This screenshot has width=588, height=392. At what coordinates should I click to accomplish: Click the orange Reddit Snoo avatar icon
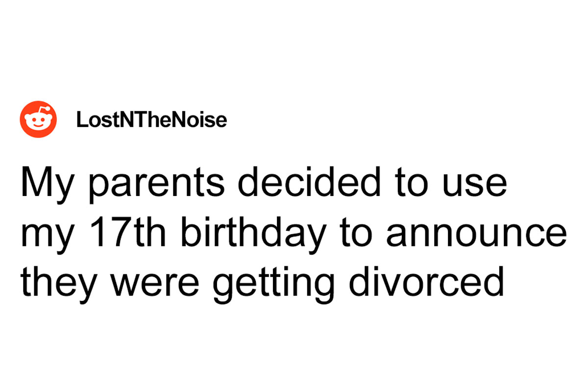click(x=38, y=119)
